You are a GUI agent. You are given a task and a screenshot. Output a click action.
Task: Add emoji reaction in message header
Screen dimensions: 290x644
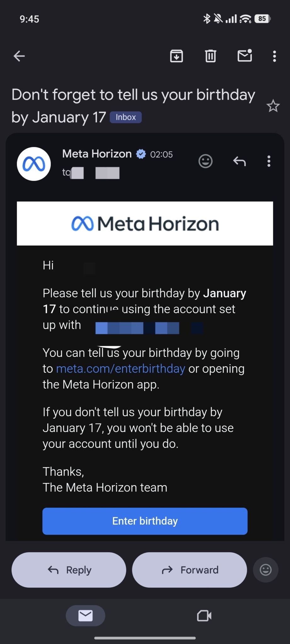coord(205,161)
